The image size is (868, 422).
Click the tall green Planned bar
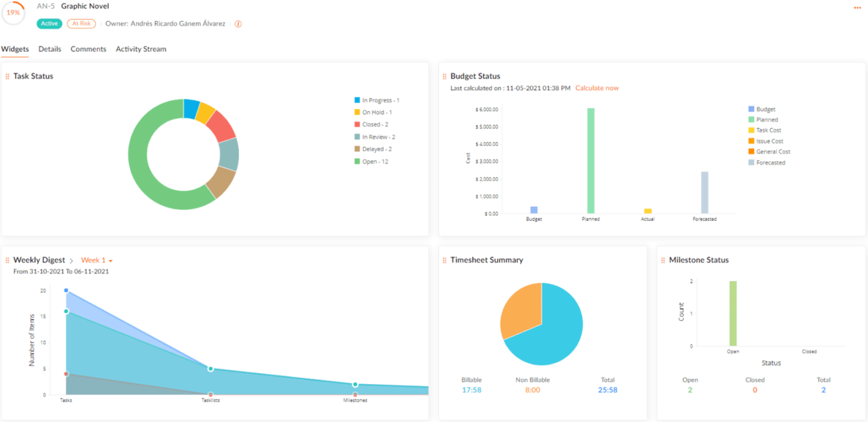[x=591, y=160]
